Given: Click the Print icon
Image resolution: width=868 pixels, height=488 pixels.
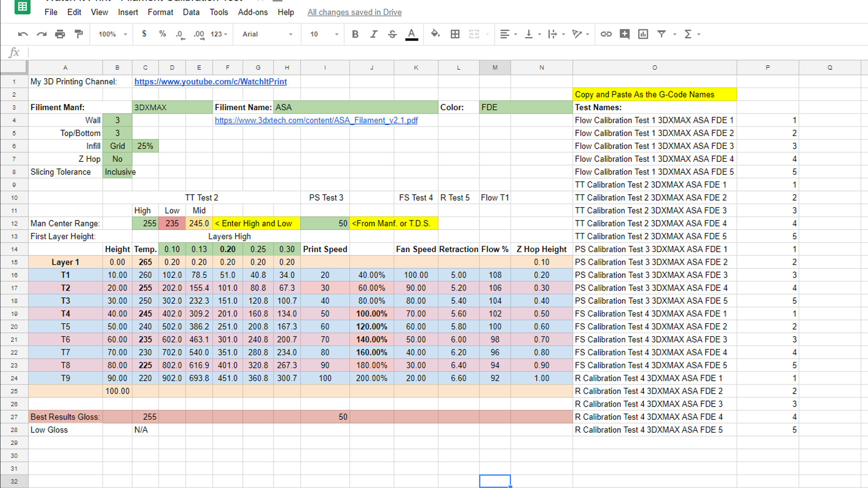Looking at the screenshot, I should click(60, 34).
